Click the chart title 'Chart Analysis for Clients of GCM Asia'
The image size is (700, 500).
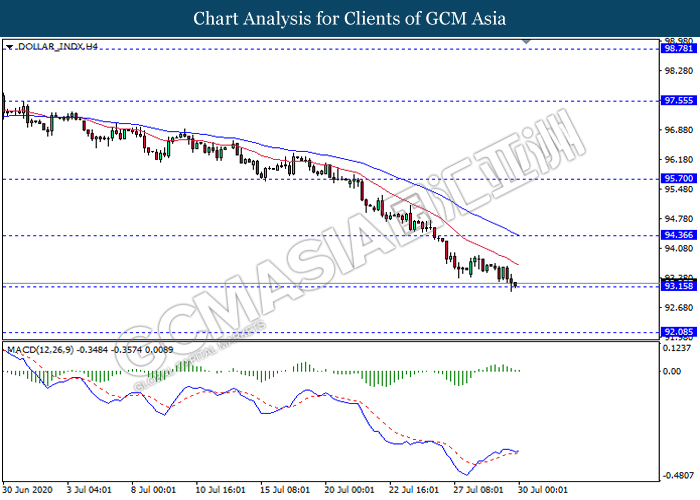(x=350, y=18)
